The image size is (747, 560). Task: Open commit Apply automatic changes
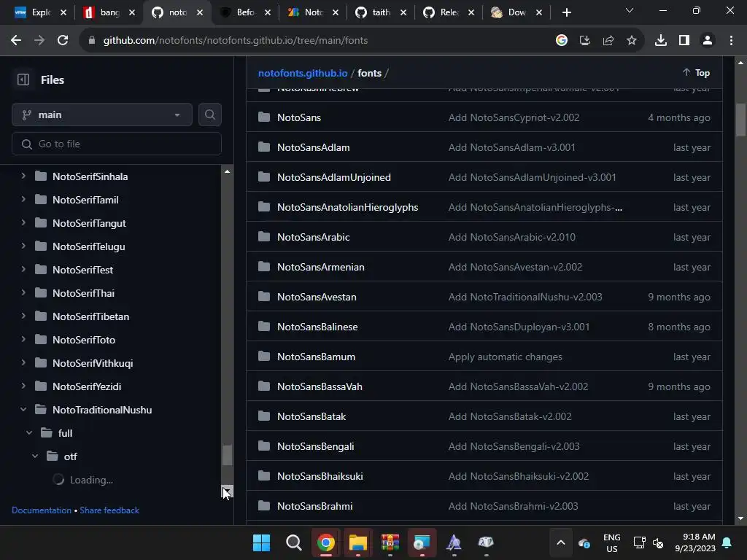[x=506, y=357]
